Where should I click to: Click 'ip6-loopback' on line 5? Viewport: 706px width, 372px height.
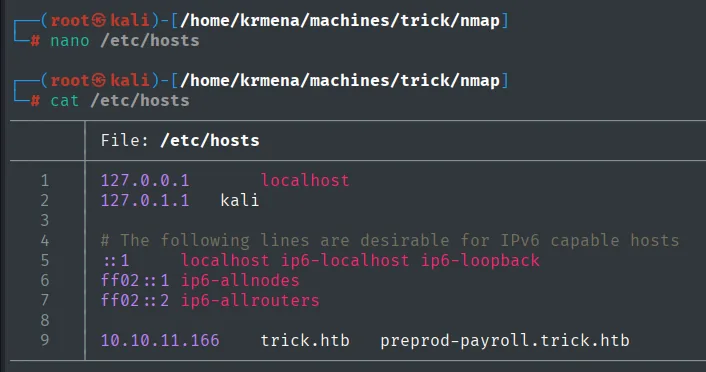pyautogui.click(x=480, y=261)
